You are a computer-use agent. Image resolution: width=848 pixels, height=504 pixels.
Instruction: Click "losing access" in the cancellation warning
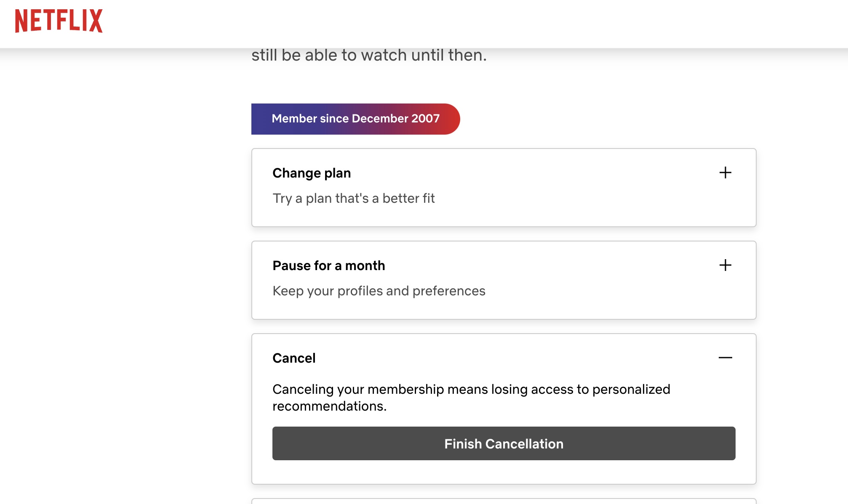point(531,389)
